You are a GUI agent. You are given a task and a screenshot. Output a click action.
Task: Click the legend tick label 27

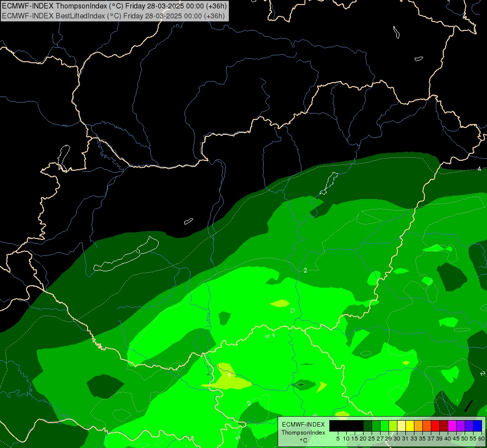380,439
